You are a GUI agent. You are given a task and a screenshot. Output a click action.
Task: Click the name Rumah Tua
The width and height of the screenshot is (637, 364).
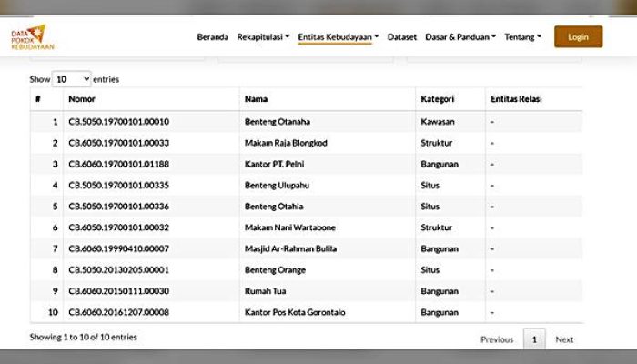(266, 291)
